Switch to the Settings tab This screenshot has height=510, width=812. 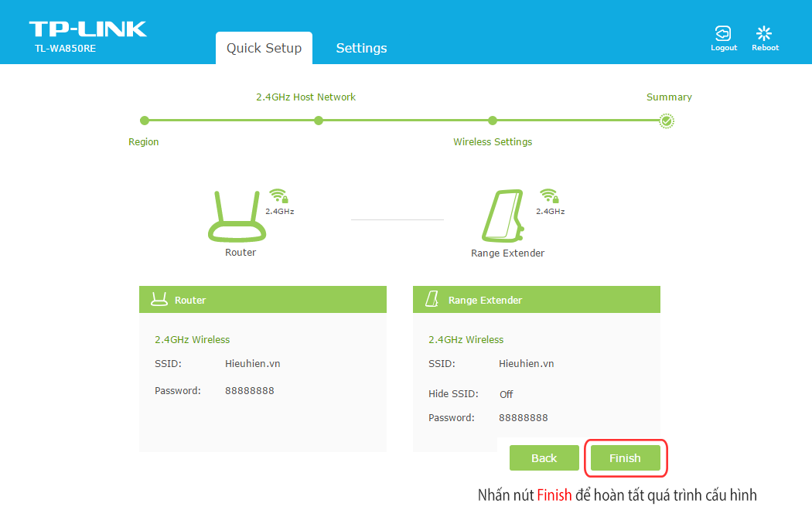[361, 48]
